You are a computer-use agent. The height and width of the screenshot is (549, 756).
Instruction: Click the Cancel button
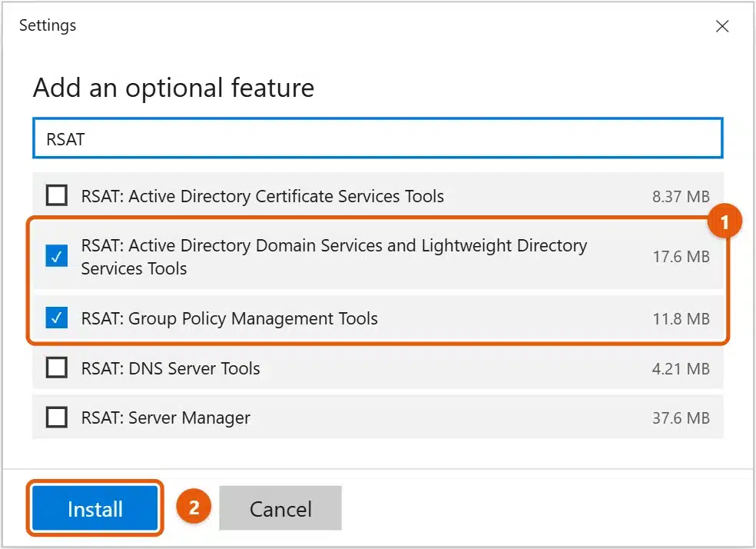(x=280, y=508)
